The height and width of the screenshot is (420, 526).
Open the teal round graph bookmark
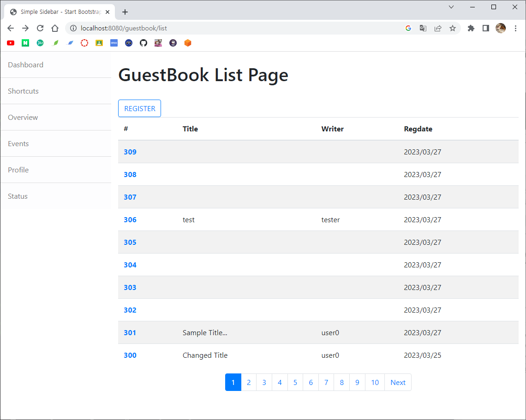40,43
